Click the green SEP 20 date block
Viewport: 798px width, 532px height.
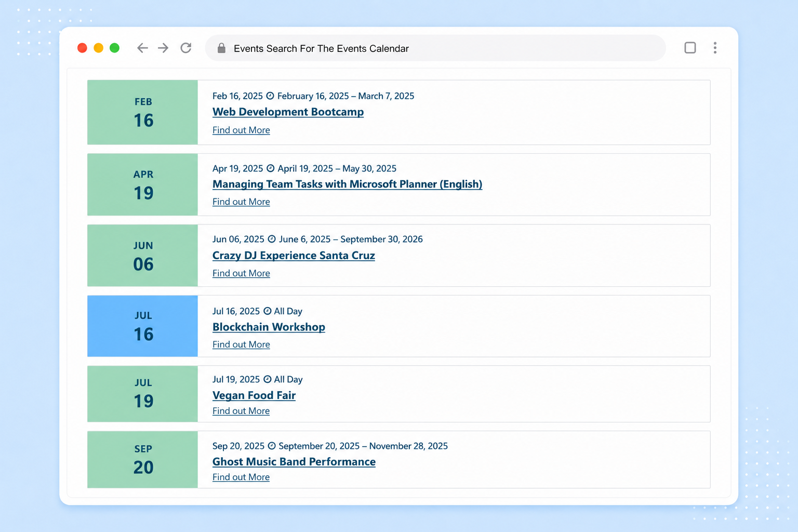(142, 459)
